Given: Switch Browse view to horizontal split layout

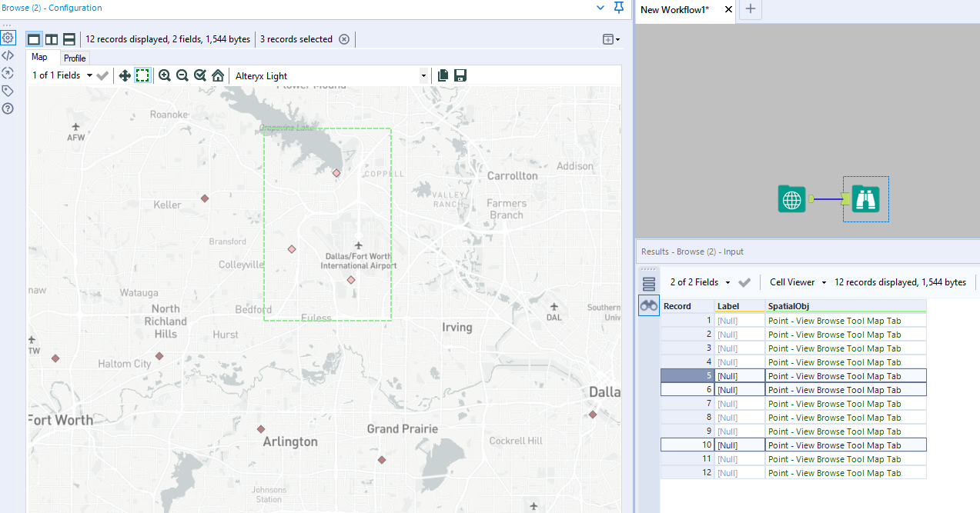Looking at the screenshot, I should (69, 38).
